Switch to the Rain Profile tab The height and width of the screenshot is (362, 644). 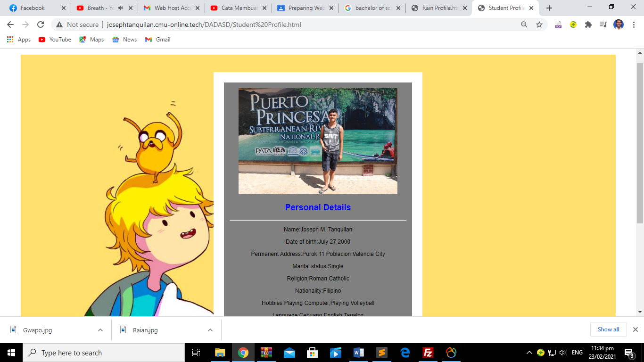(436, 8)
